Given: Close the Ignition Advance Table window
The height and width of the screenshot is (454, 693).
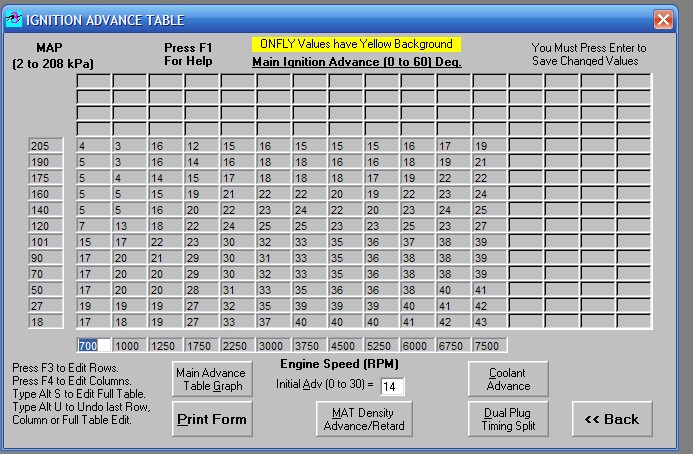Looking at the screenshot, I should click(x=663, y=19).
